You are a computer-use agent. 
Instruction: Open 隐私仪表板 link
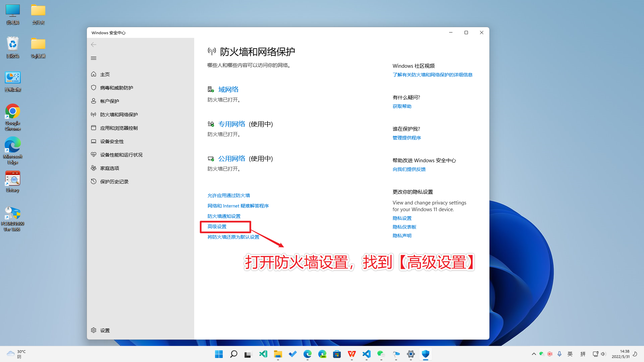(x=405, y=227)
